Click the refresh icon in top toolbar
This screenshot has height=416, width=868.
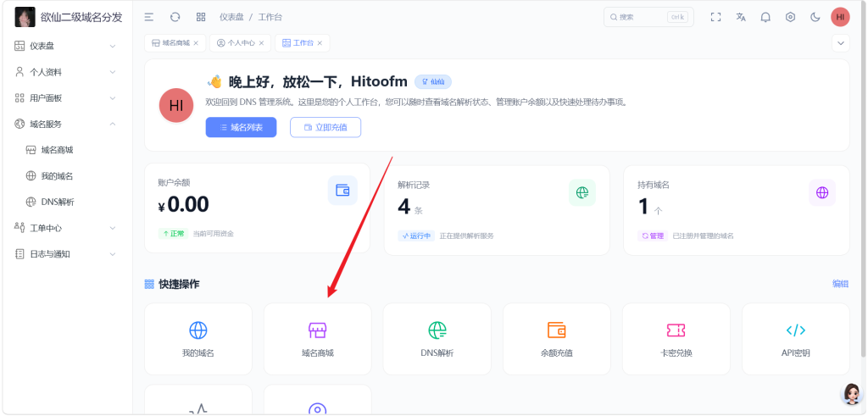(x=175, y=17)
